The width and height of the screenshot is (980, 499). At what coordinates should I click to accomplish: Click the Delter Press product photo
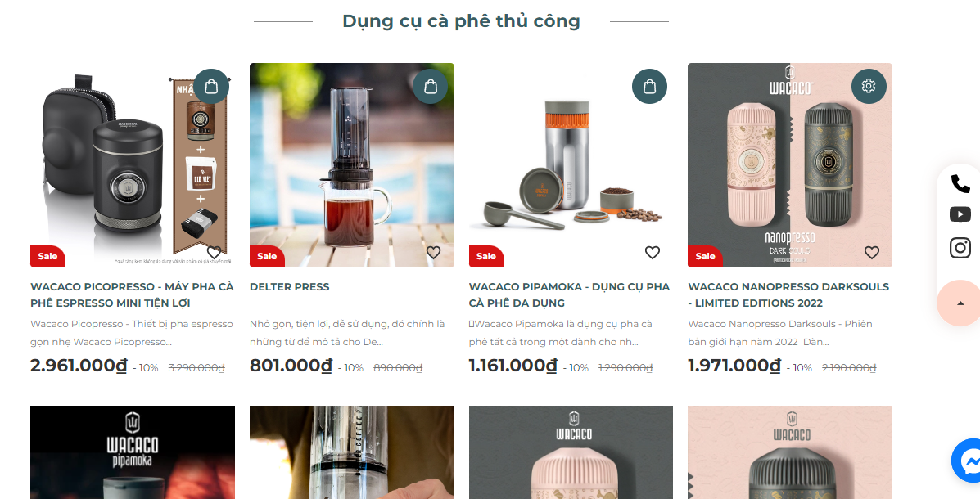pyautogui.click(x=352, y=165)
